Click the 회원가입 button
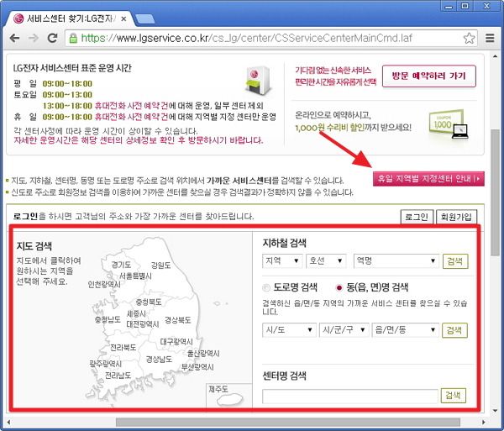This screenshot has height=431, width=504. point(456,217)
